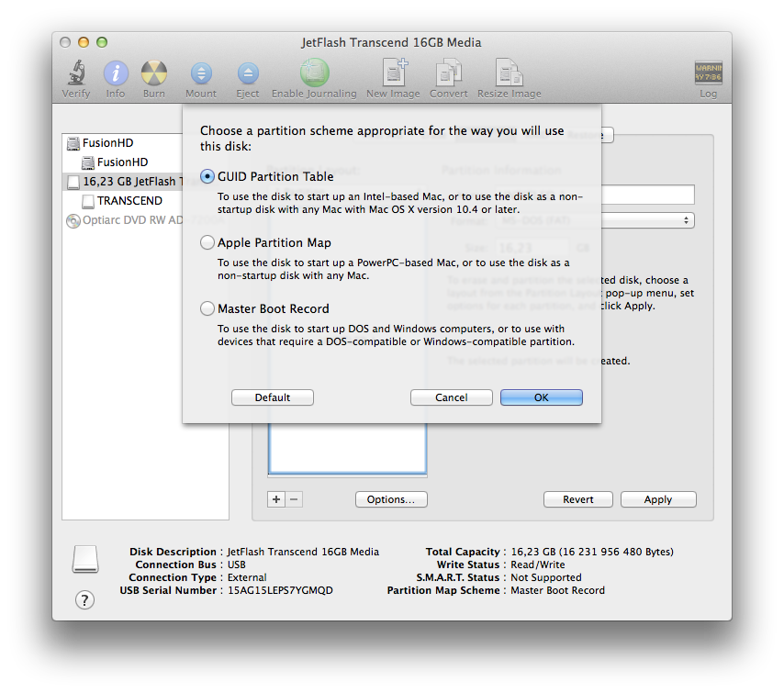Select the indented FusionHD volume
784x693 pixels.
[x=122, y=162]
